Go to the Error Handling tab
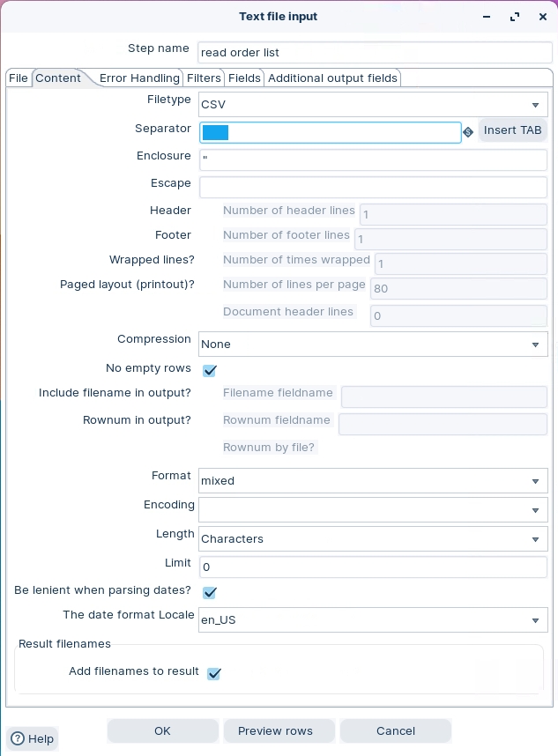Image resolution: width=558 pixels, height=756 pixels. coord(139,78)
